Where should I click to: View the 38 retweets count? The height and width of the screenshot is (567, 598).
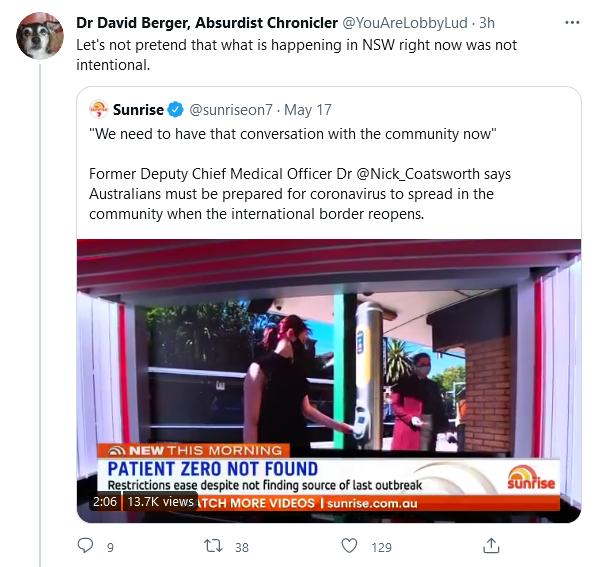[242, 548]
